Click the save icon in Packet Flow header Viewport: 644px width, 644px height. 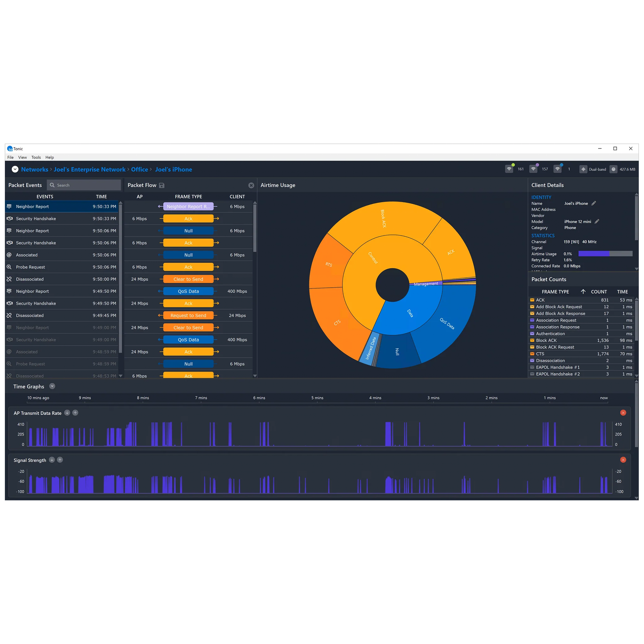(x=162, y=185)
